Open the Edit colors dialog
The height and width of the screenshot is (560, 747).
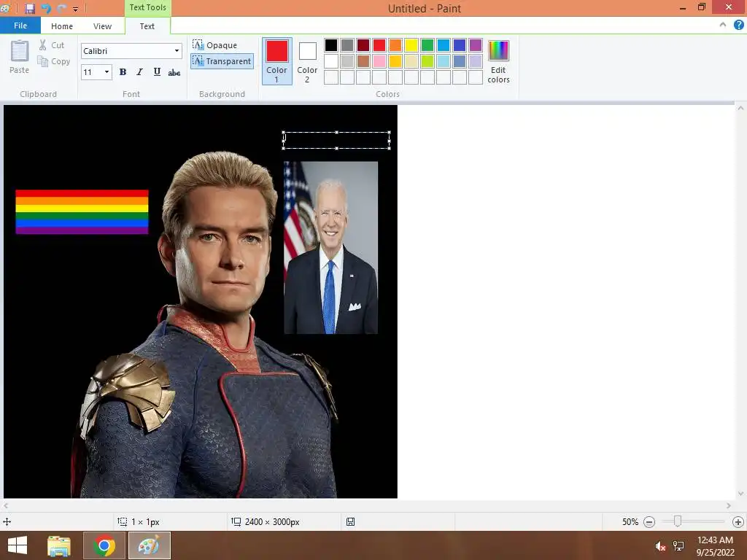pyautogui.click(x=498, y=61)
